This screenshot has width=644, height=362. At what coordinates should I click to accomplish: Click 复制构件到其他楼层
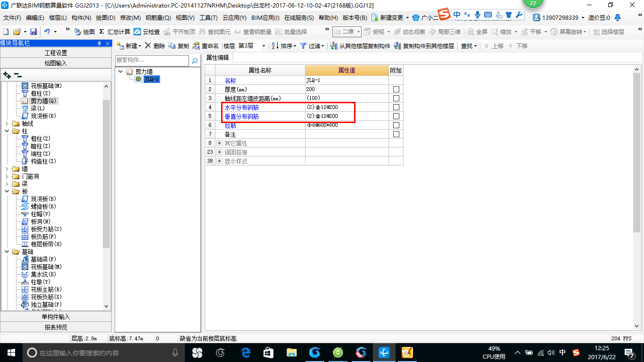[424, 46]
